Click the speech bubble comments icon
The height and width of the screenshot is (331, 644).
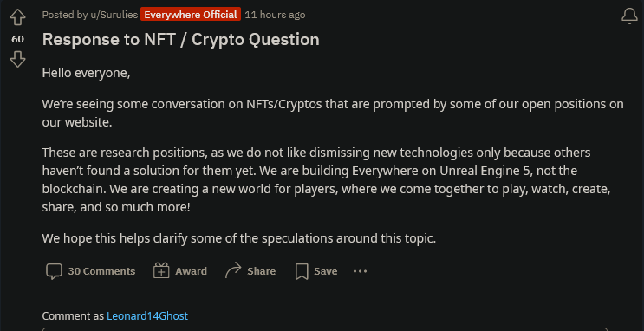point(54,271)
